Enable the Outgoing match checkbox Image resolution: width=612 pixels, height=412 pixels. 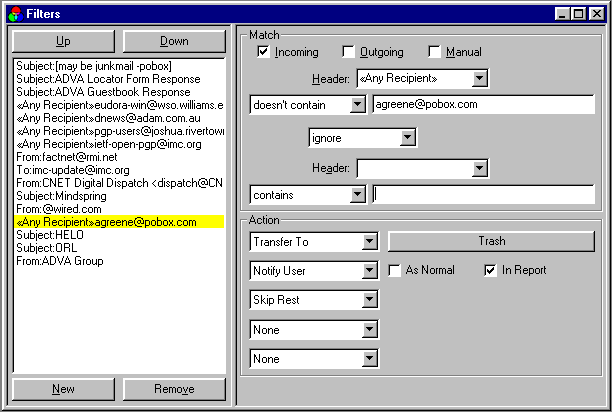pyautogui.click(x=349, y=52)
